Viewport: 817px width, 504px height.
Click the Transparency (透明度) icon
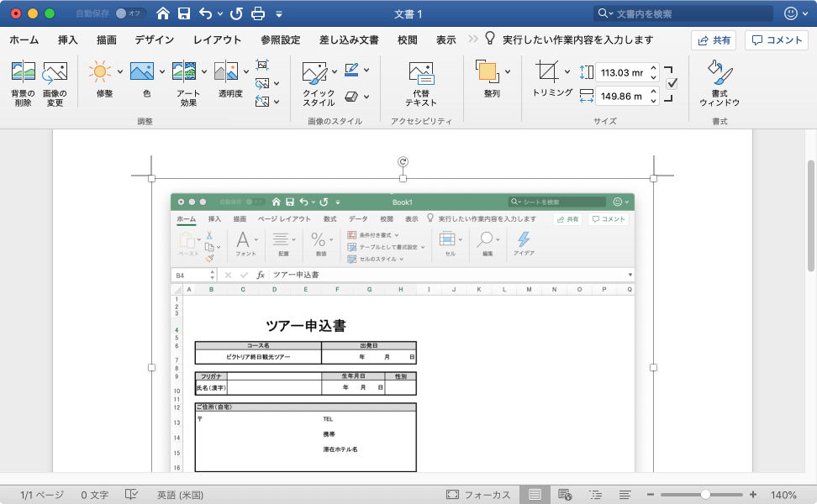226,71
